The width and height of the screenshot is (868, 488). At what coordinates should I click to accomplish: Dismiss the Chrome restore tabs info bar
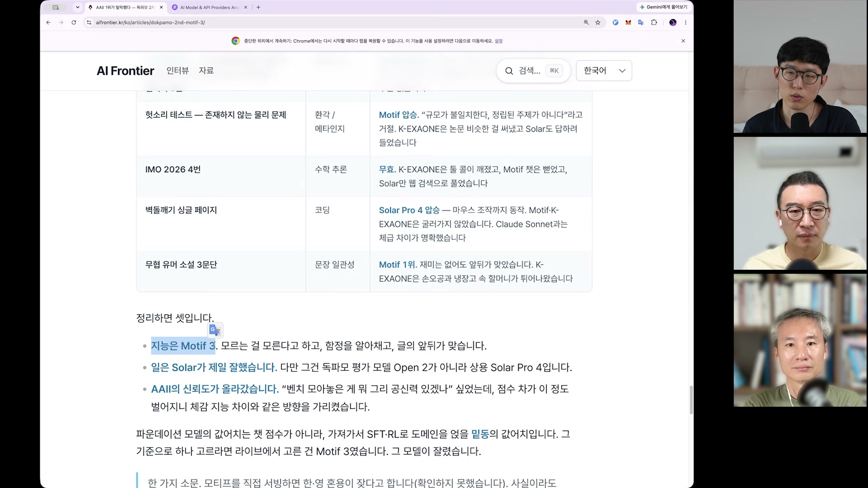pos(683,41)
